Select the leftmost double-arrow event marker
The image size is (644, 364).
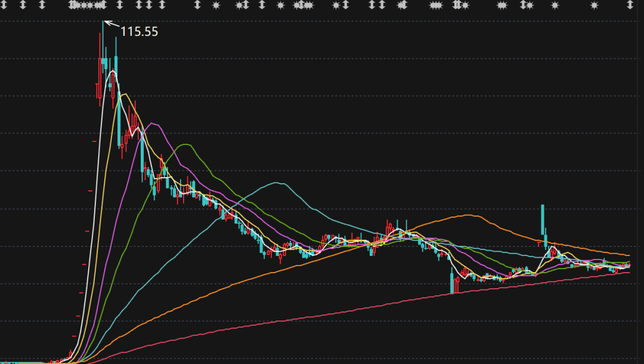coord(4,5)
